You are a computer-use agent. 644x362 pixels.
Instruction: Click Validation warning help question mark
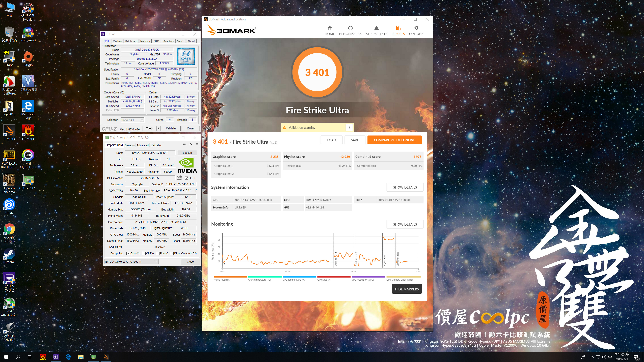(x=349, y=127)
